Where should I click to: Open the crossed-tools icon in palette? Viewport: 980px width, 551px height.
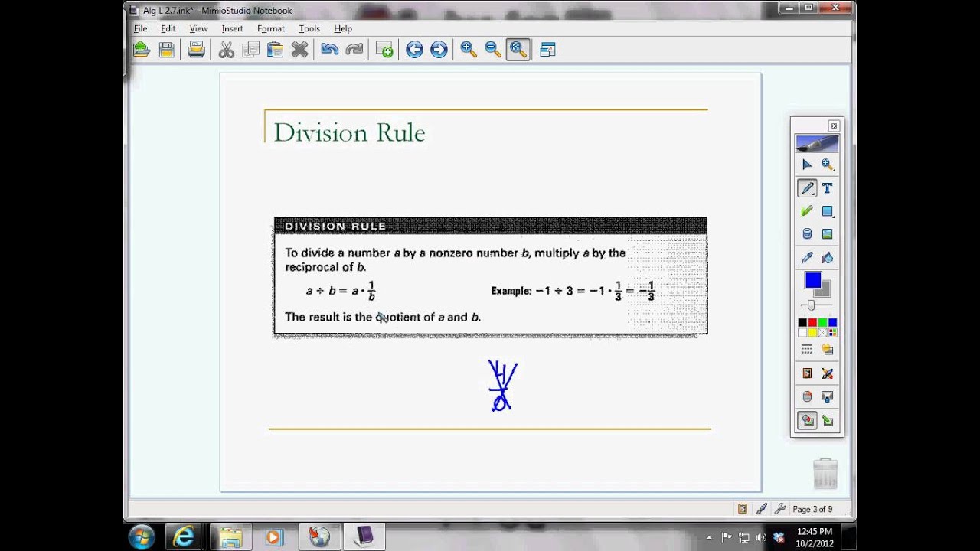tap(828, 373)
